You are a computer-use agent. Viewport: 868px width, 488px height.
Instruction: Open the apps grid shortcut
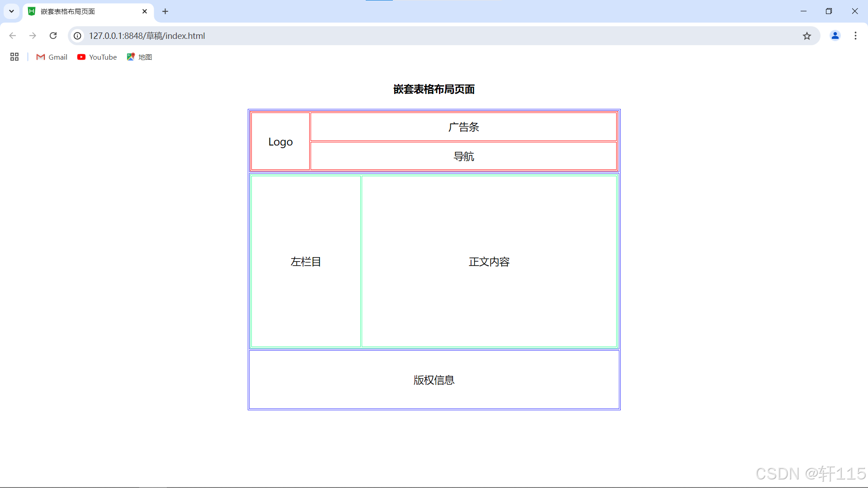pos(14,57)
